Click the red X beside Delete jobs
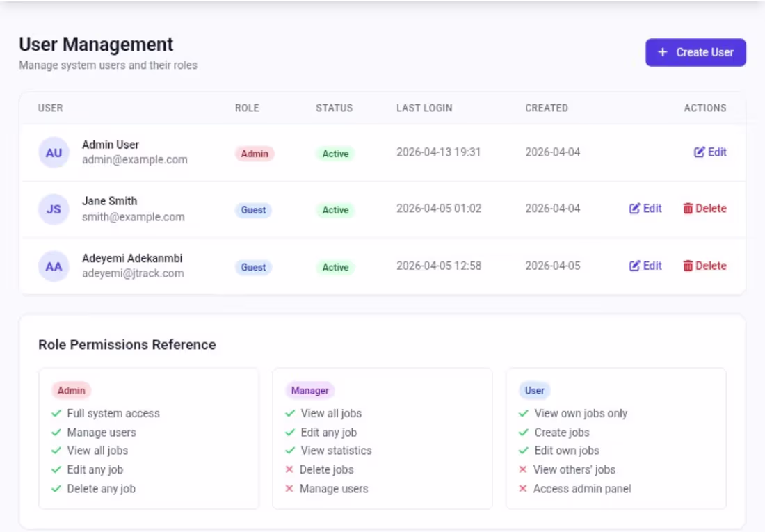 pos(289,469)
